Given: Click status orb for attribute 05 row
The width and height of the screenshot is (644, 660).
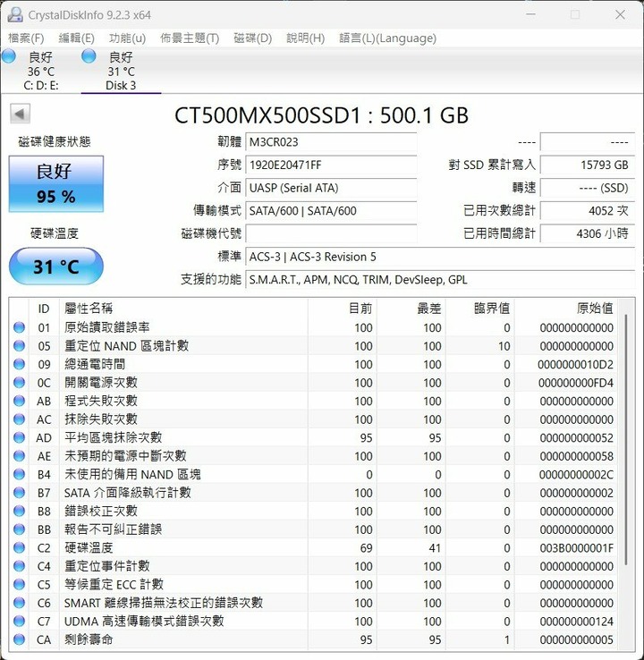Looking at the screenshot, I should point(20,346).
